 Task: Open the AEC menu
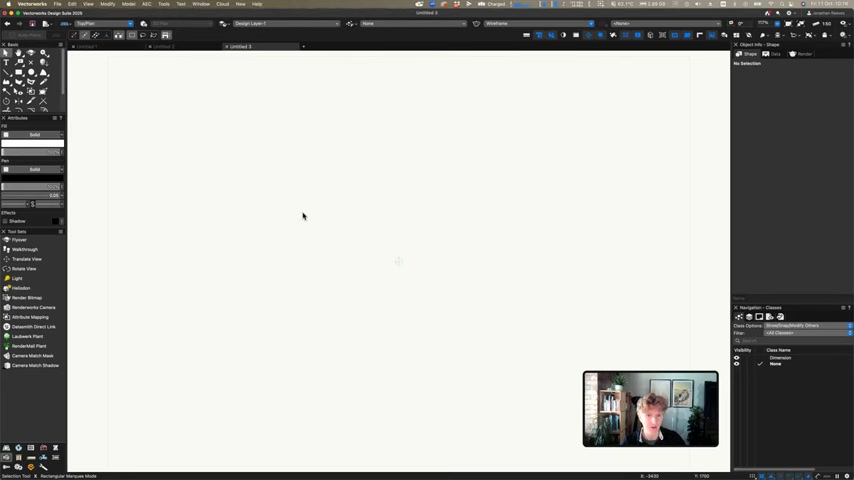(x=147, y=4)
